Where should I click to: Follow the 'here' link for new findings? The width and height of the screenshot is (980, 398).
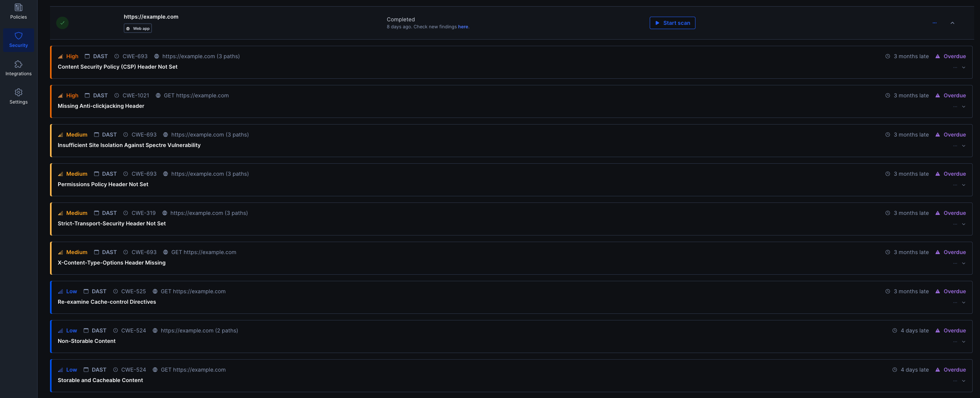pos(463,27)
